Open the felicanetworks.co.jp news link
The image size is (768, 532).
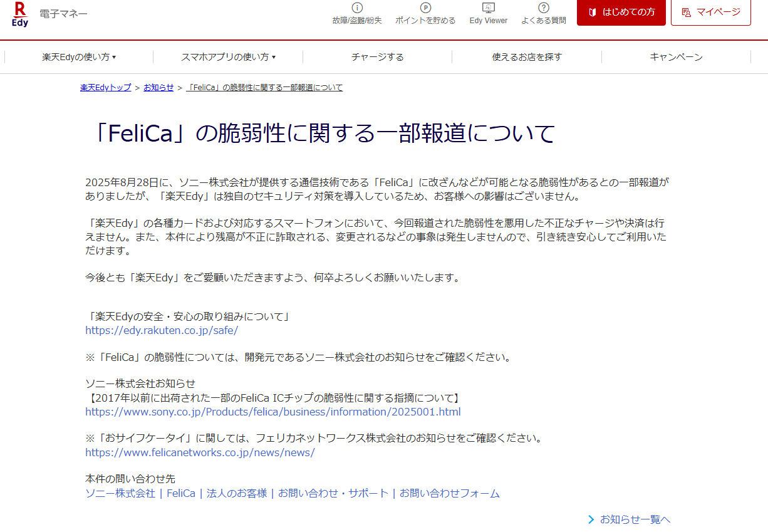[x=200, y=452]
